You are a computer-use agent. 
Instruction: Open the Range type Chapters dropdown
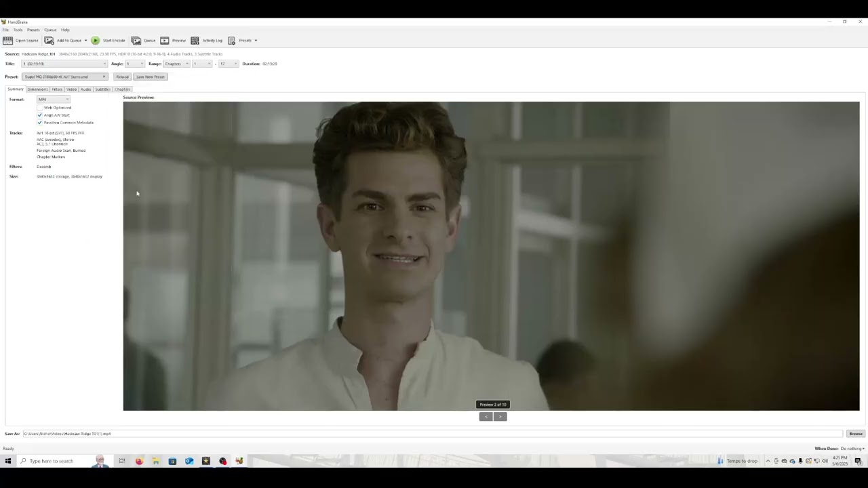176,64
